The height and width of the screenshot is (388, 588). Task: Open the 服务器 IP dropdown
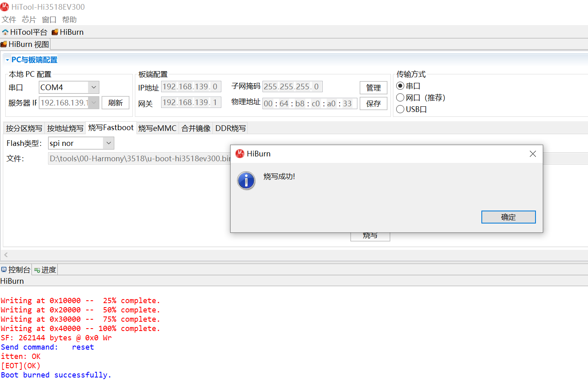[94, 103]
